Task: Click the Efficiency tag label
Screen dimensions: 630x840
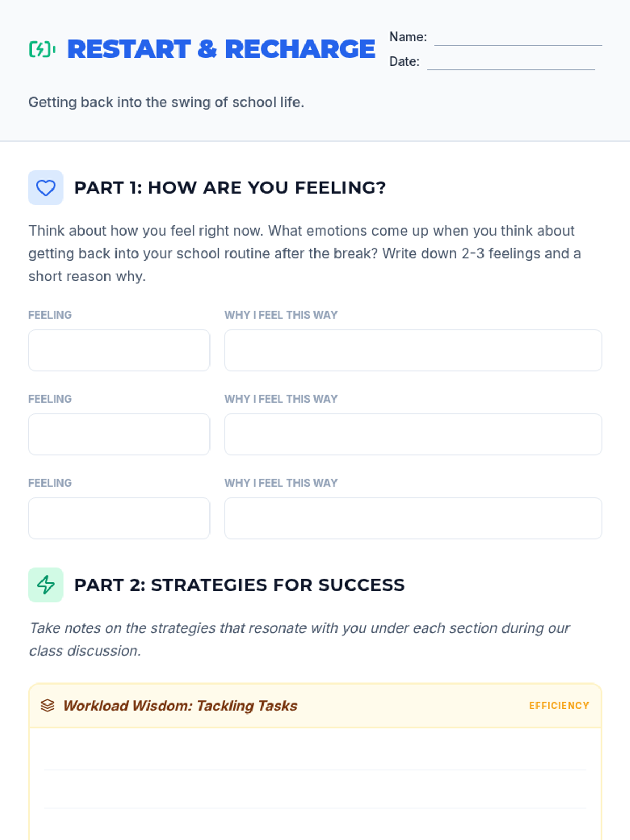Action: [559, 706]
